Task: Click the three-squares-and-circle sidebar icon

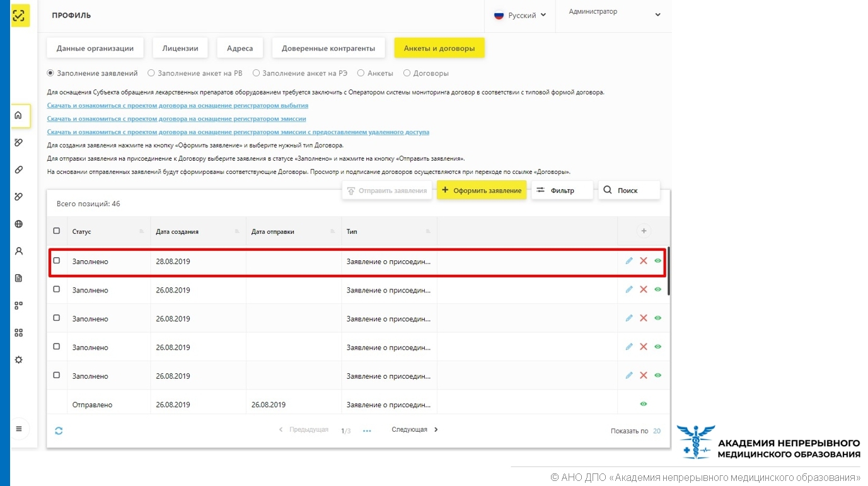Action: pyautogui.click(x=19, y=305)
